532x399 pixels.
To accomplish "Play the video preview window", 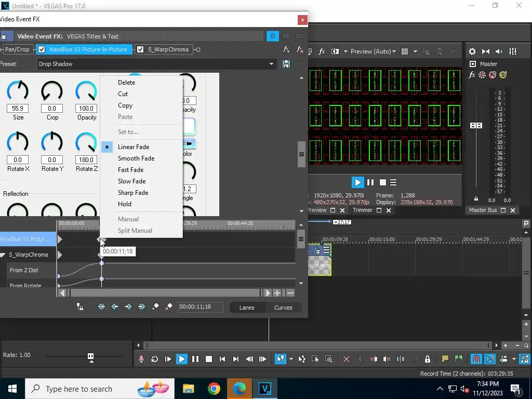I will (x=357, y=182).
